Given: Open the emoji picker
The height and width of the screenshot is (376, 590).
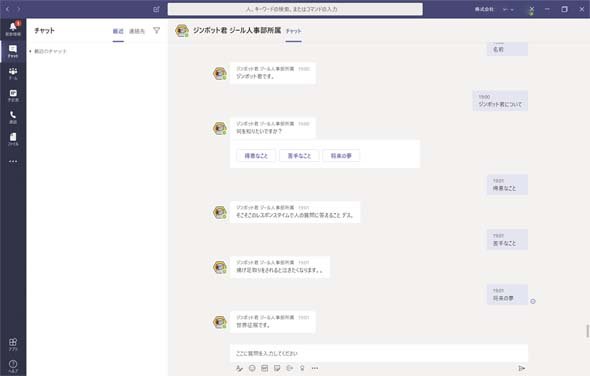Looking at the screenshot, I should 252,368.
